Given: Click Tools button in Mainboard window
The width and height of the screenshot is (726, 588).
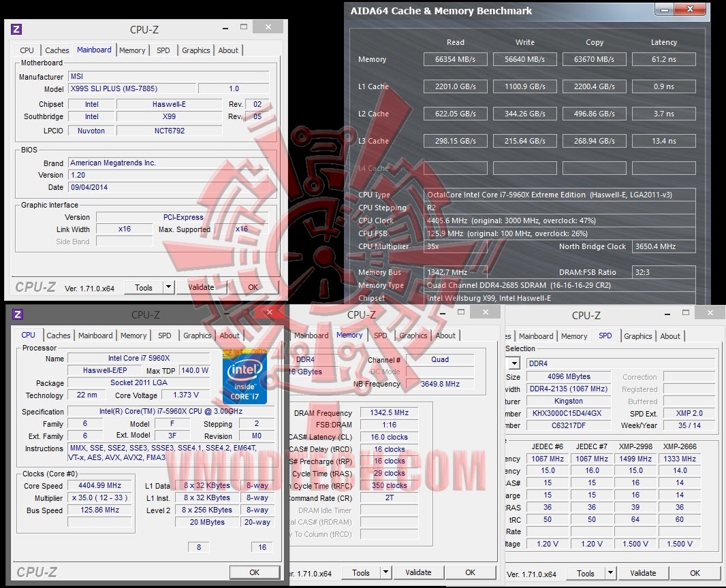Looking at the screenshot, I should (144, 287).
